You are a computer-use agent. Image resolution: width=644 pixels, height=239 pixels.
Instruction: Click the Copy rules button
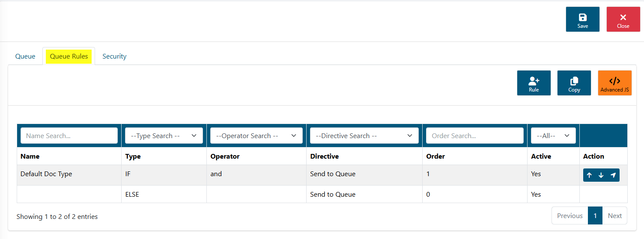574,83
